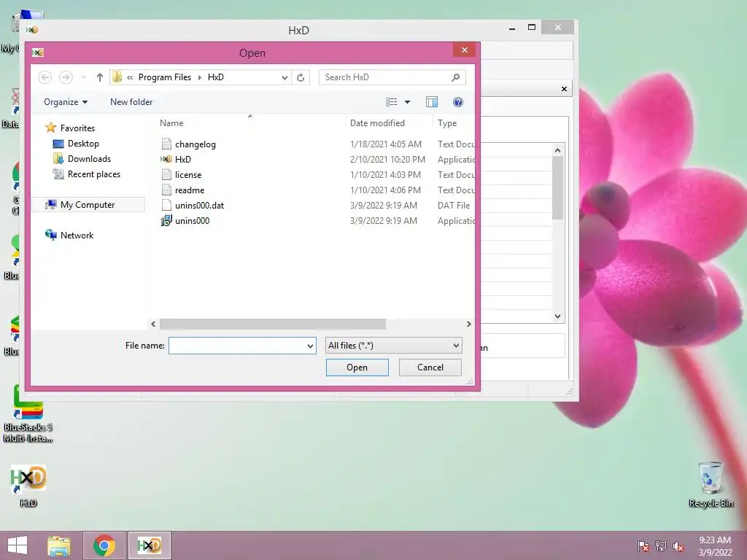Refresh the HxD folder listing
The width and height of the screenshot is (747, 560).
(301, 77)
